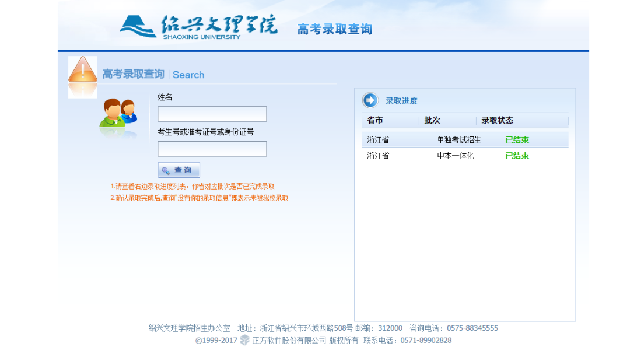This screenshot has height=364, width=630.
Task: Click the phone number 0575-88345555 link
Action: 474,328
